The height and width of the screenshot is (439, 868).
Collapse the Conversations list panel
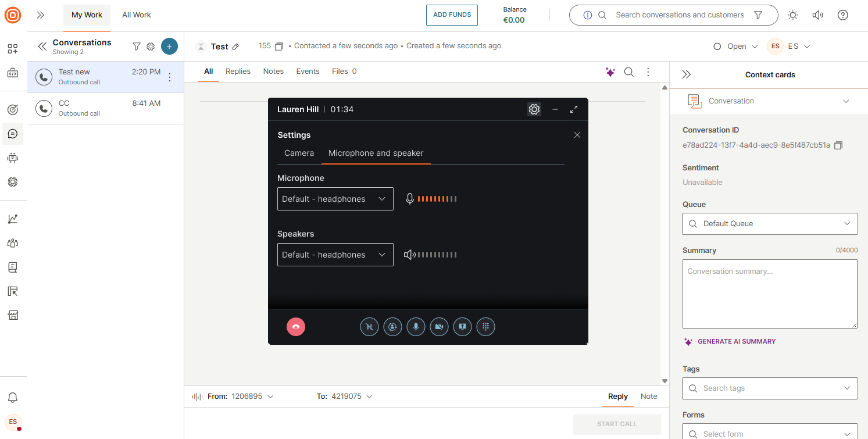[x=42, y=47]
